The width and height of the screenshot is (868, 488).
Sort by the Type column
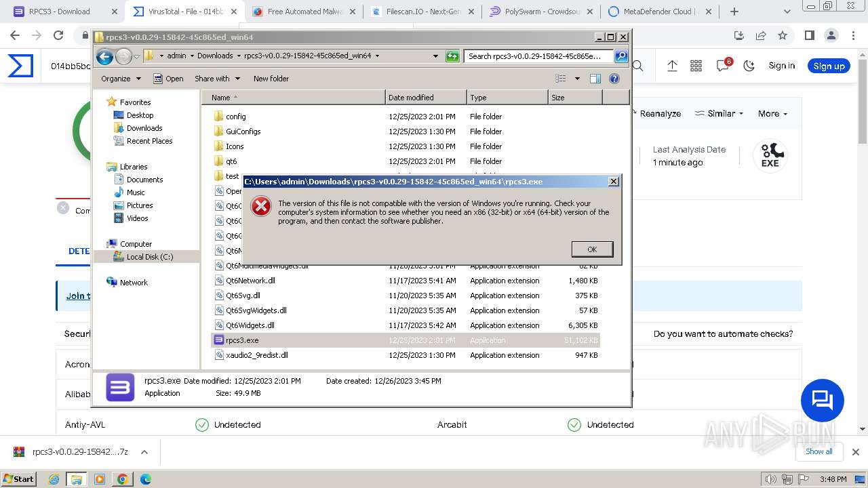tap(507, 98)
